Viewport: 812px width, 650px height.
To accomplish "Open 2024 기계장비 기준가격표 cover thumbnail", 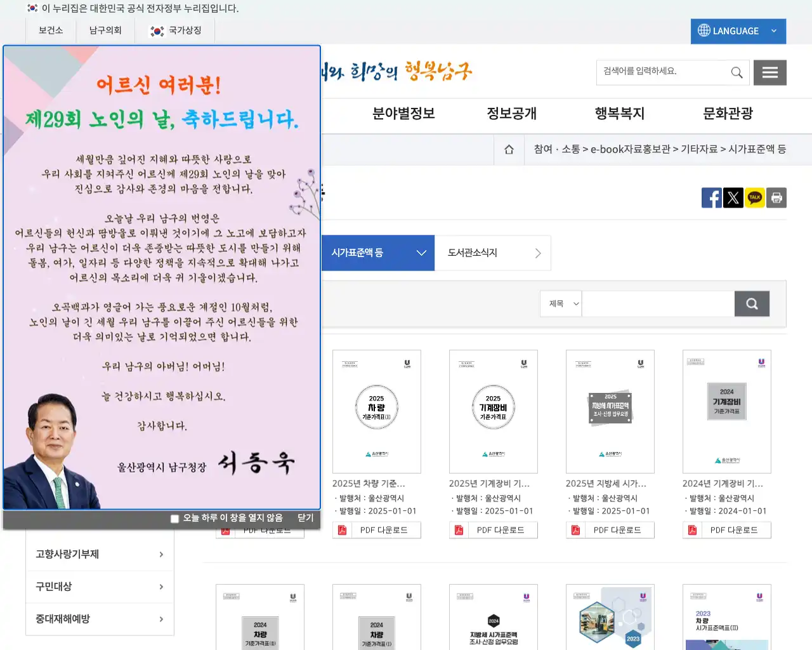I will click(x=727, y=411).
